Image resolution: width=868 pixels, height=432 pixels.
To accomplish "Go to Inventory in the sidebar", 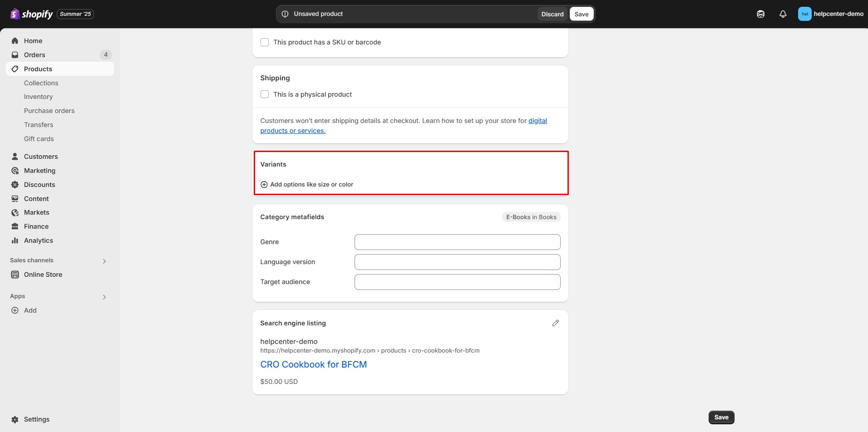I will point(39,97).
